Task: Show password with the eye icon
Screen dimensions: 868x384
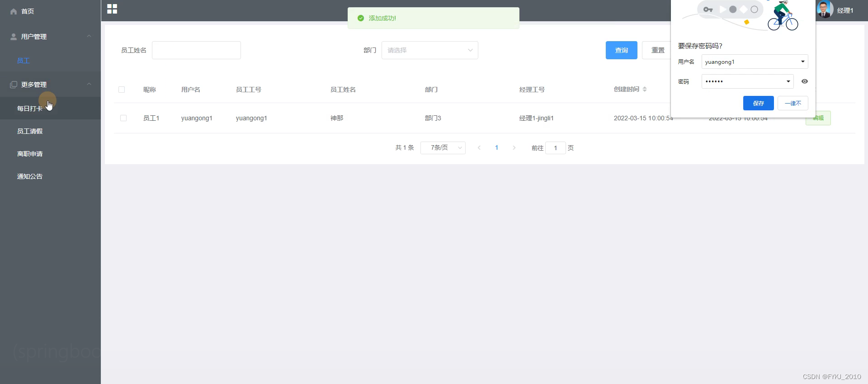Action: [805, 81]
